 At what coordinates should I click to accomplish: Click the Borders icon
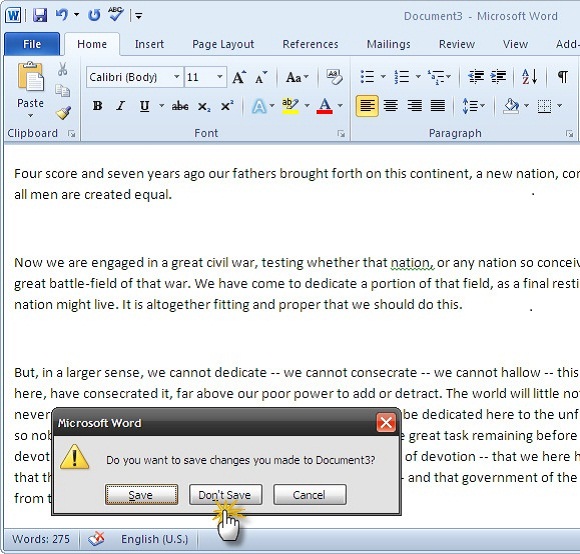point(544,106)
